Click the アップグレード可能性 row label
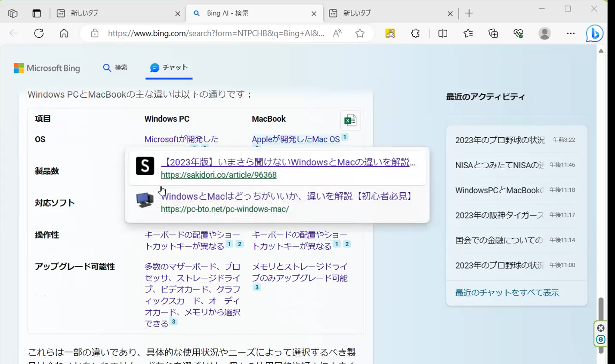Image resolution: width=615 pixels, height=364 pixels. click(75, 267)
